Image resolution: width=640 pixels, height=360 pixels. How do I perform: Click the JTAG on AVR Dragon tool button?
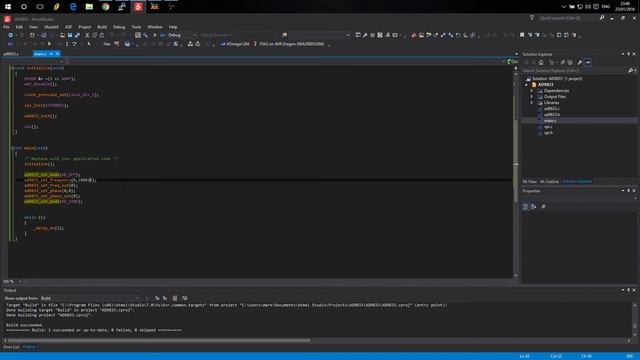(289, 44)
